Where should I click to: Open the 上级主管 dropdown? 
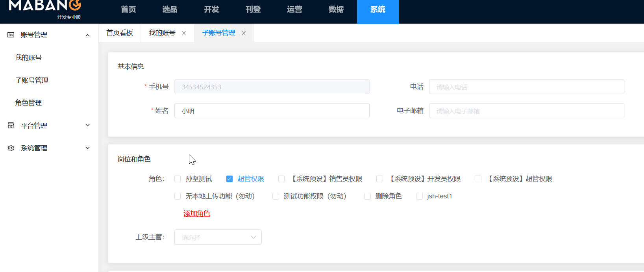218,237
